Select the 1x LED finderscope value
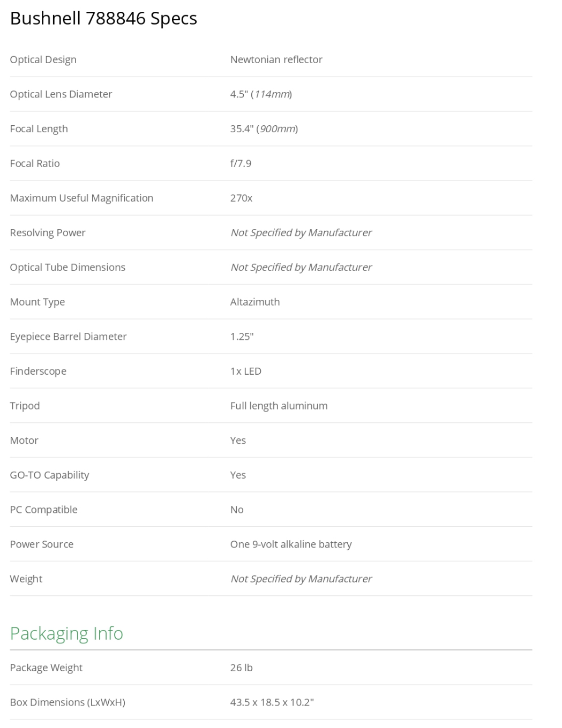562x728 pixels. [245, 371]
